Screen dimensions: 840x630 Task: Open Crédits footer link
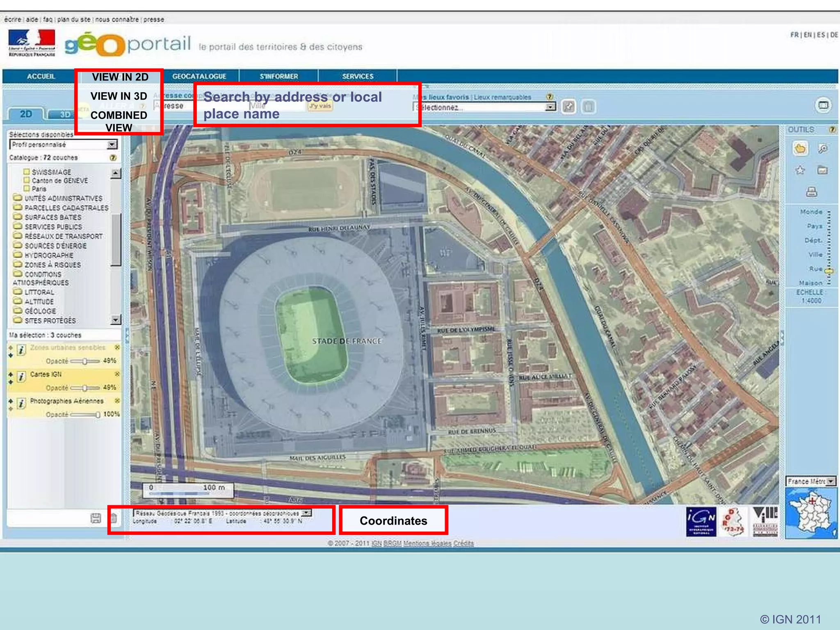[463, 543]
